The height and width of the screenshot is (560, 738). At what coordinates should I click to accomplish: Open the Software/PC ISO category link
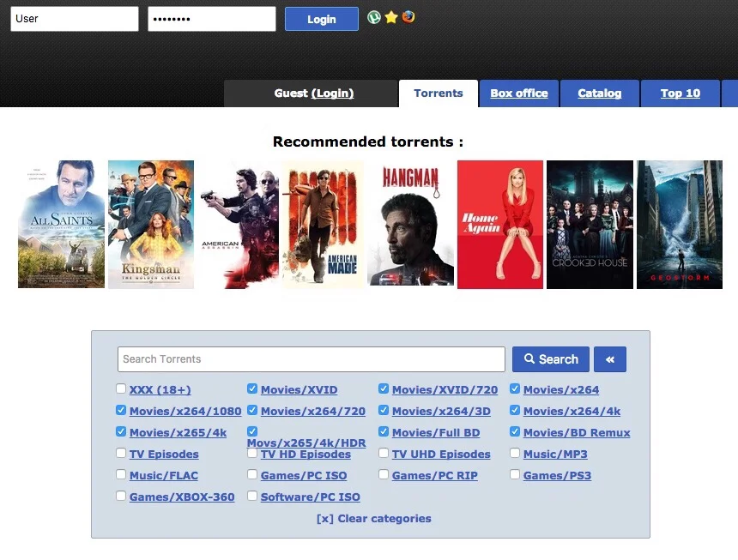click(310, 497)
